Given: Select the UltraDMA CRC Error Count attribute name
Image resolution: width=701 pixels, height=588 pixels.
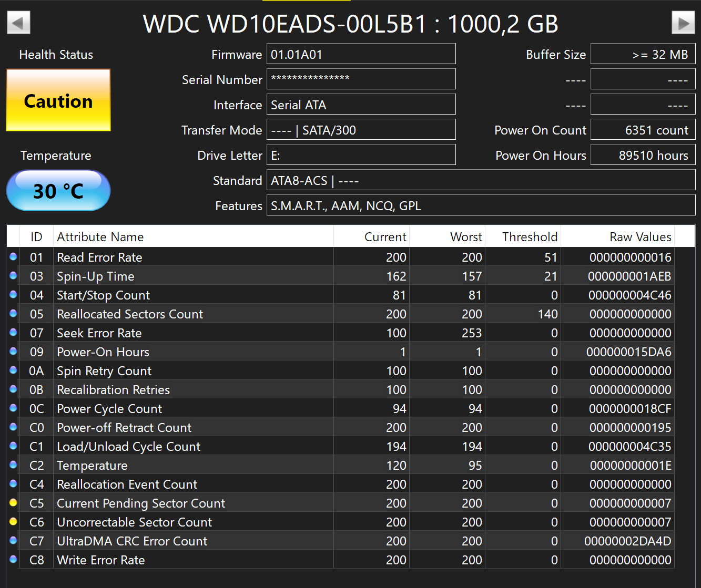Looking at the screenshot, I should click(132, 541).
